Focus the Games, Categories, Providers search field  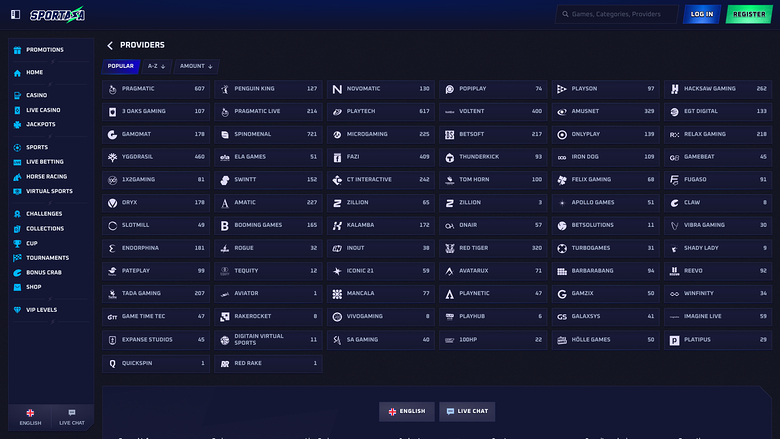617,14
